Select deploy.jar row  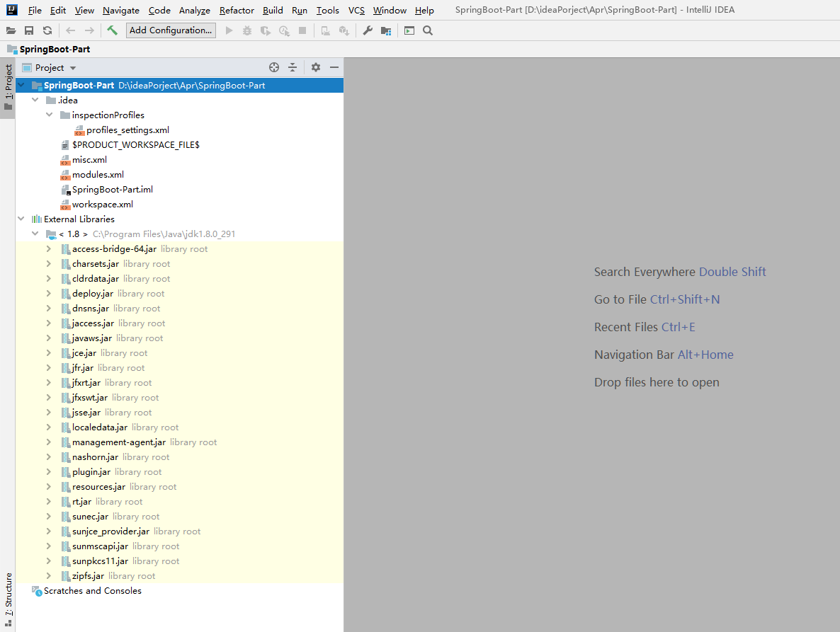[179, 293]
